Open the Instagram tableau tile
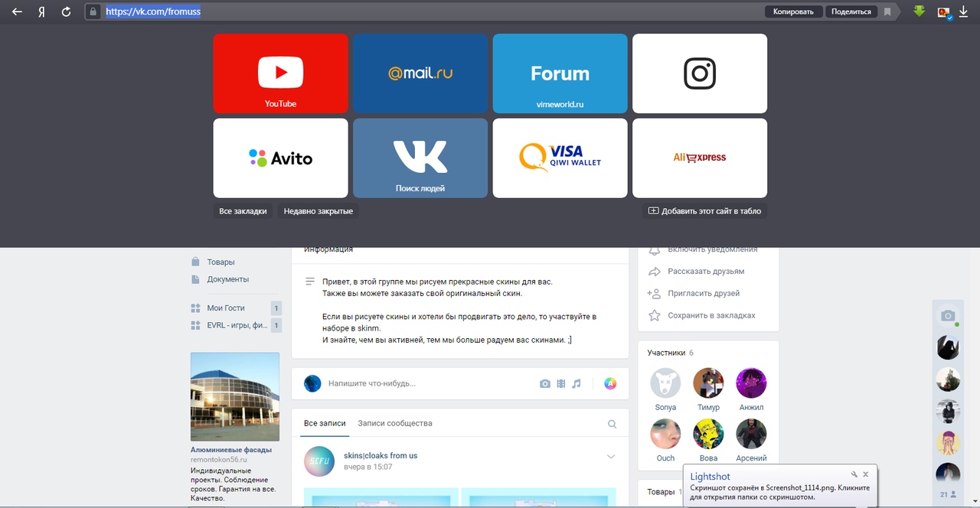 point(700,73)
